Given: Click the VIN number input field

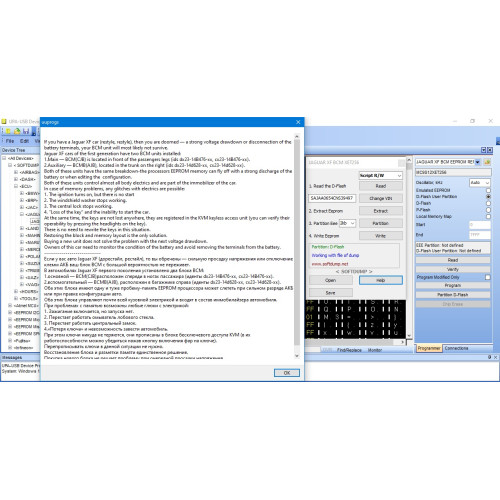Looking at the screenshot, I should [332, 198].
